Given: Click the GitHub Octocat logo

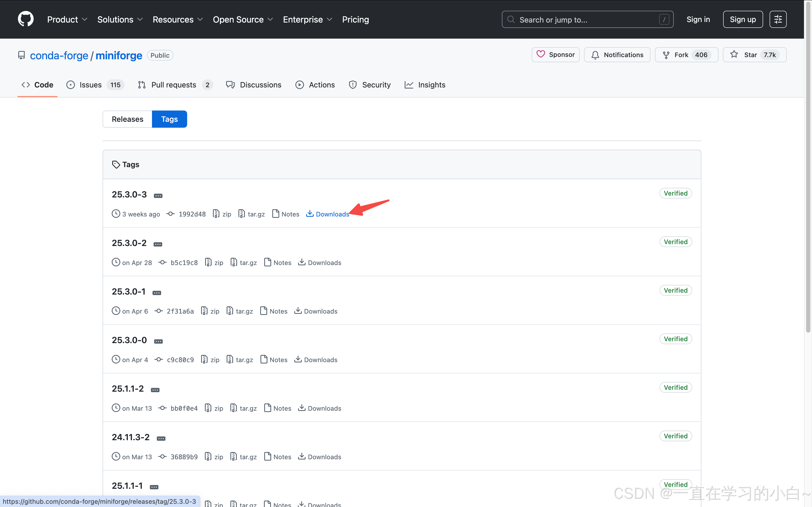Looking at the screenshot, I should pos(26,19).
